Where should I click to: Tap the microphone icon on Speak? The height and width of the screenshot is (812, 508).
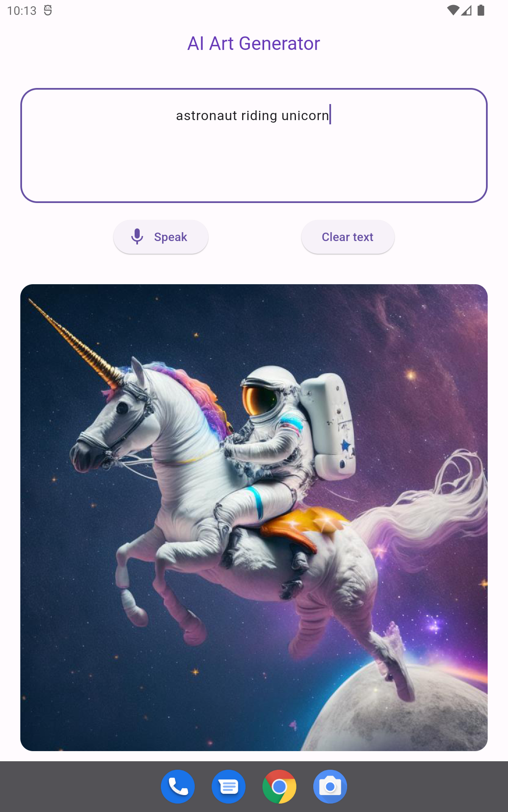click(x=137, y=237)
